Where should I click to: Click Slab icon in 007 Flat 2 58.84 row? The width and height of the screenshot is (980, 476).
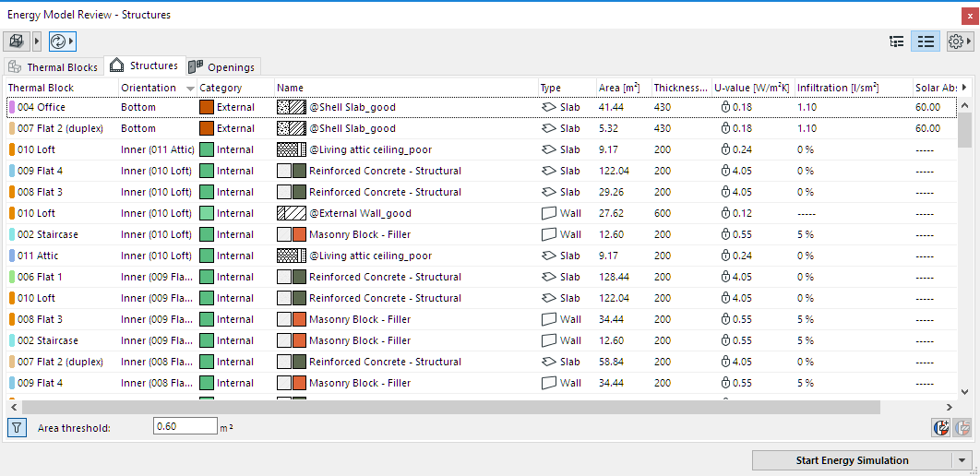coord(549,363)
